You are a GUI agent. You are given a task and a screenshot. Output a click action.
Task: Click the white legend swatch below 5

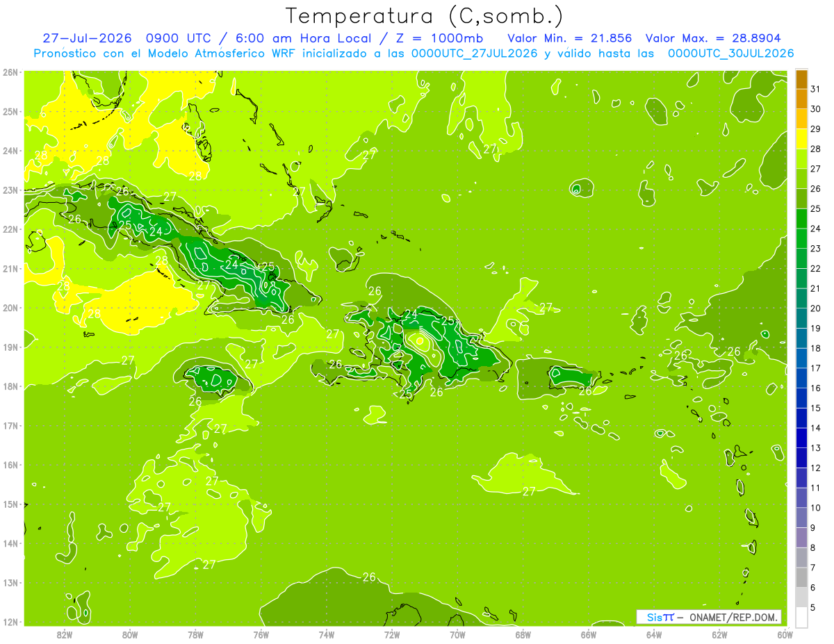click(801, 618)
